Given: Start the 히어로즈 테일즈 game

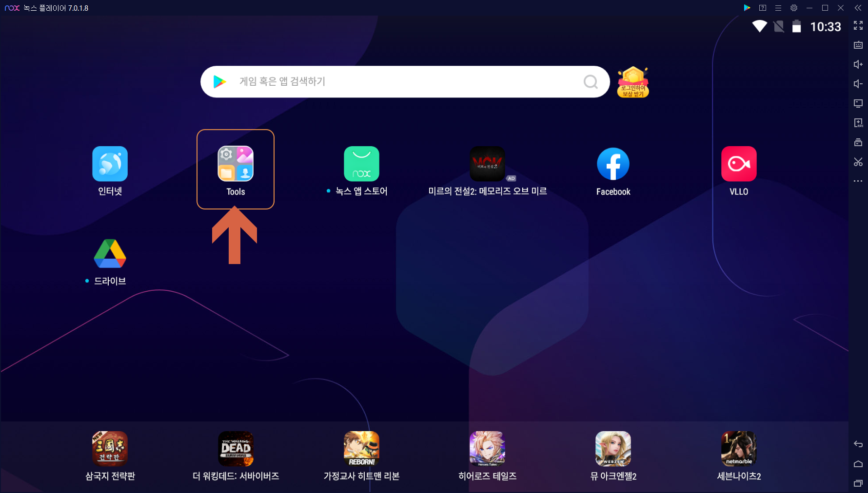Looking at the screenshot, I should (x=487, y=449).
